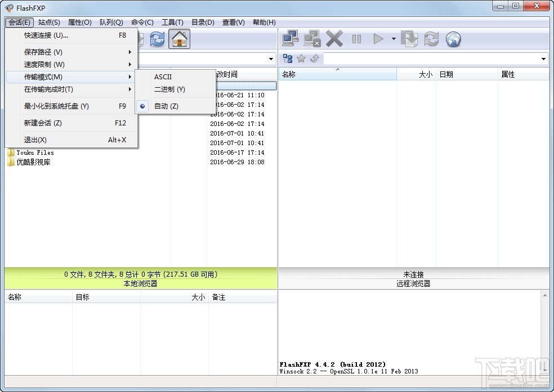Open the Youku Files folder in local browser

(x=35, y=152)
